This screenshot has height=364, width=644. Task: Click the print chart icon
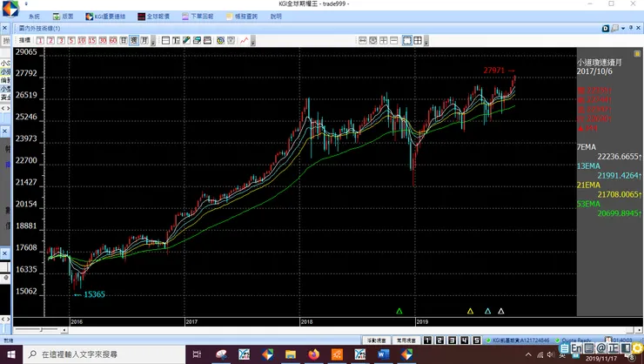pyautogui.click(x=207, y=40)
